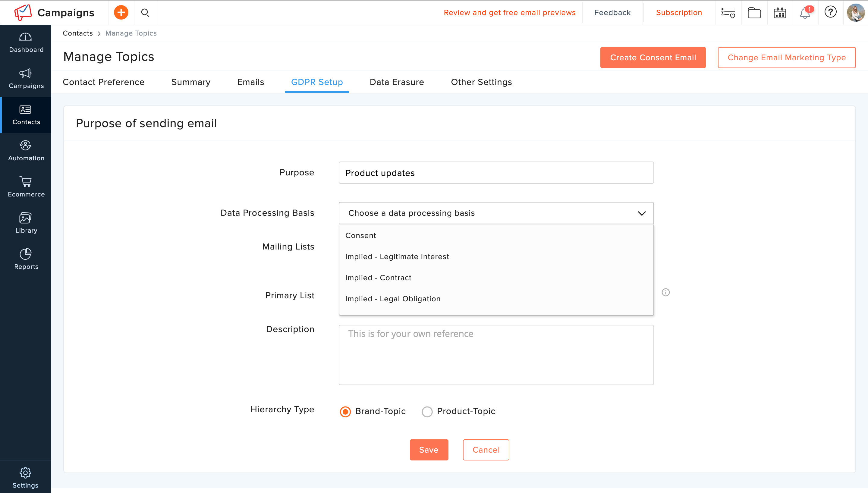The width and height of the screenshot is (868, 493).
Task: Open Campaigns megaphone in sidebar
Action: pyautogui.click(x=26, y=79)
